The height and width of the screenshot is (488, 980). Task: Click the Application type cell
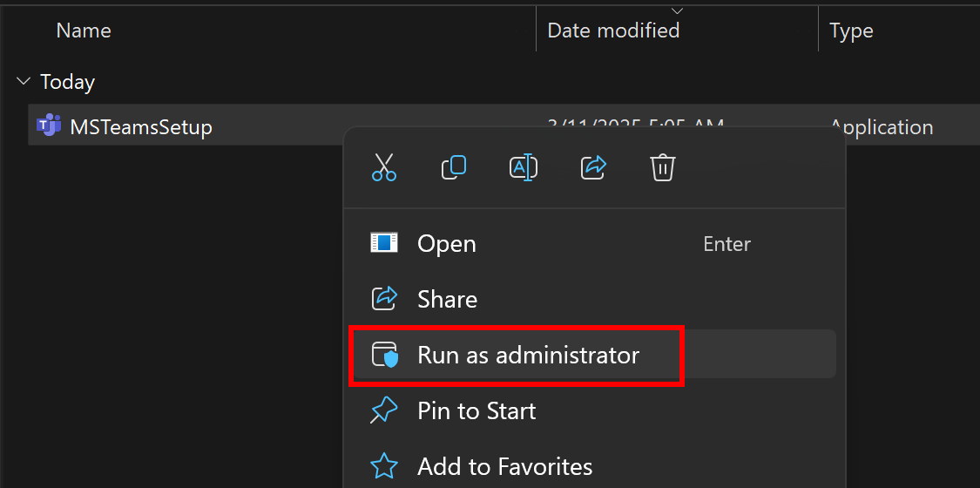tap(882, 127)
